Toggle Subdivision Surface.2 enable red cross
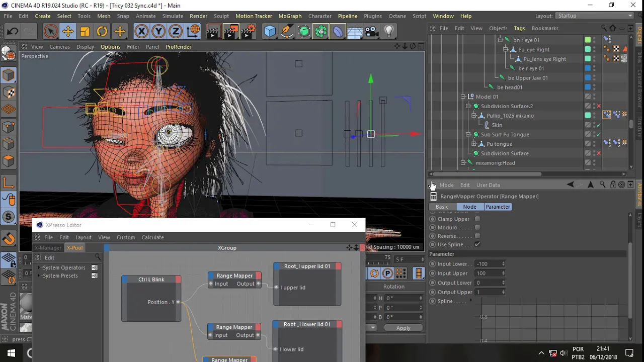Screen dimensions: 644x362 coord(599,106)
